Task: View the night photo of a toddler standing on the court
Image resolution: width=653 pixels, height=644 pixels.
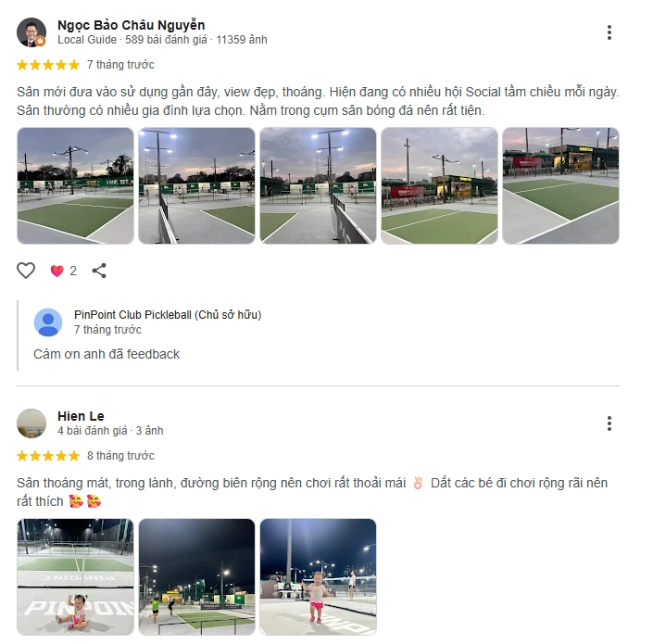Action: tap(319, 577)
